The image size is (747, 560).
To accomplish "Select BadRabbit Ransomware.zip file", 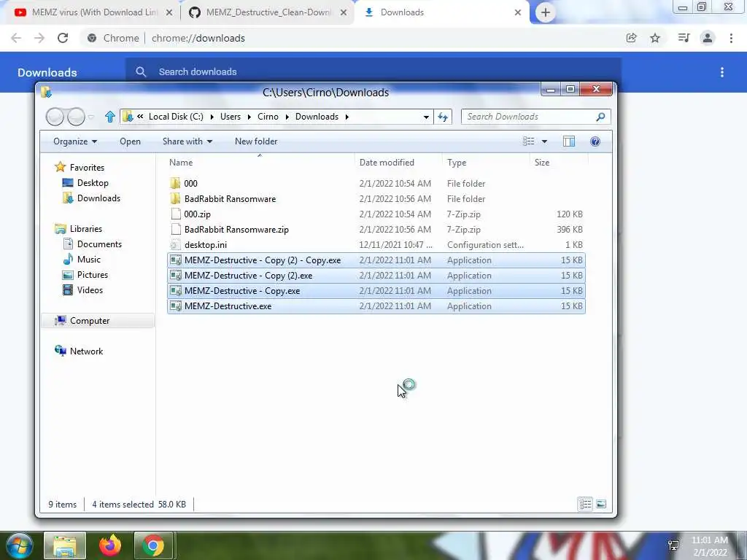I will tap(376, 230).
